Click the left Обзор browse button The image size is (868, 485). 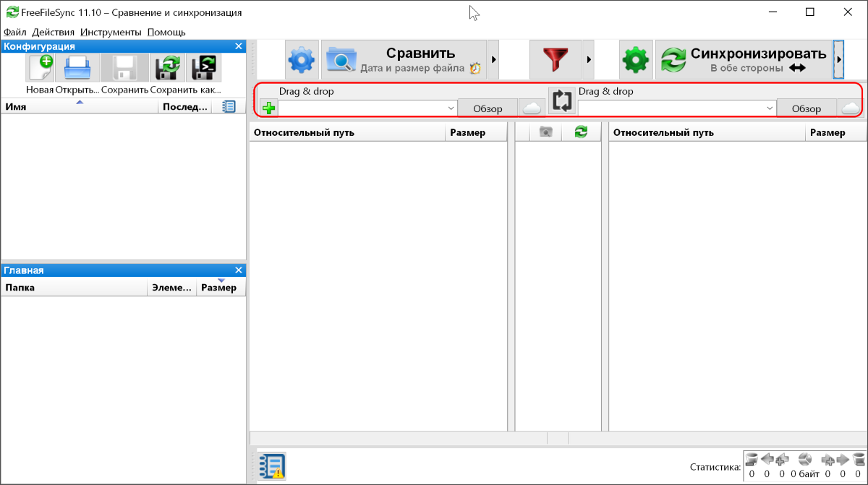[x=488, y=108]
